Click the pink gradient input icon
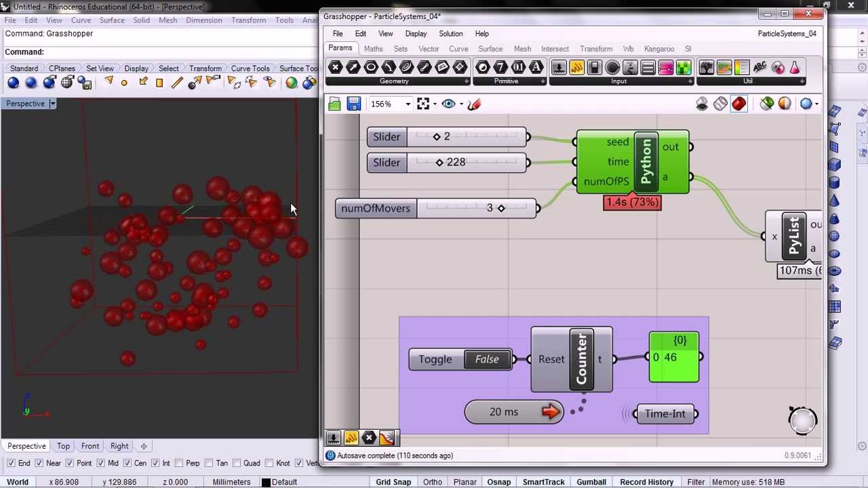 click(x=665, y=67)
